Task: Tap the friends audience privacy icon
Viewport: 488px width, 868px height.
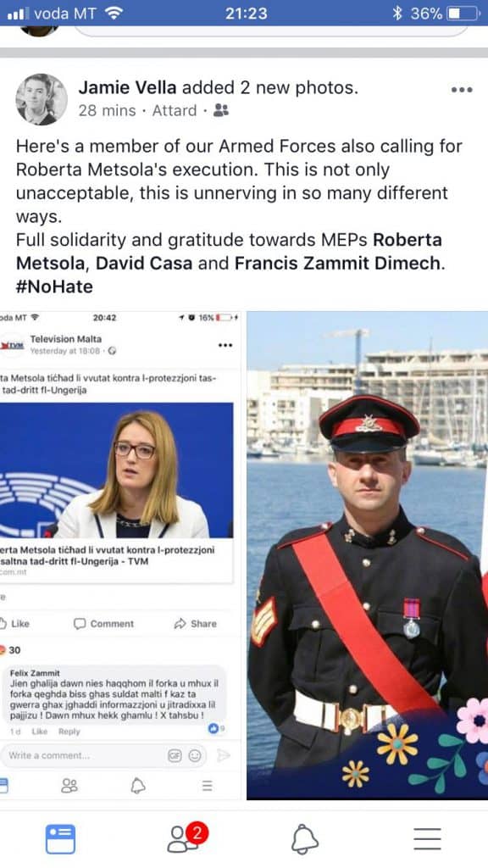Action: pos(221,110)
